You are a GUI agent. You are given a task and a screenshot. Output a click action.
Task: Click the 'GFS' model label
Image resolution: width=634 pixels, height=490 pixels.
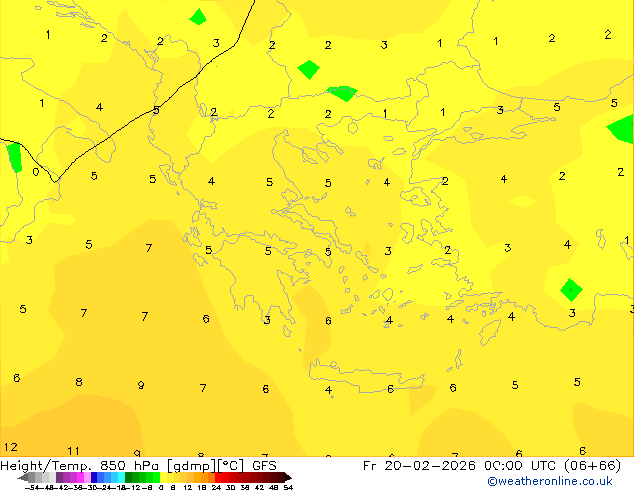[264, 465]
